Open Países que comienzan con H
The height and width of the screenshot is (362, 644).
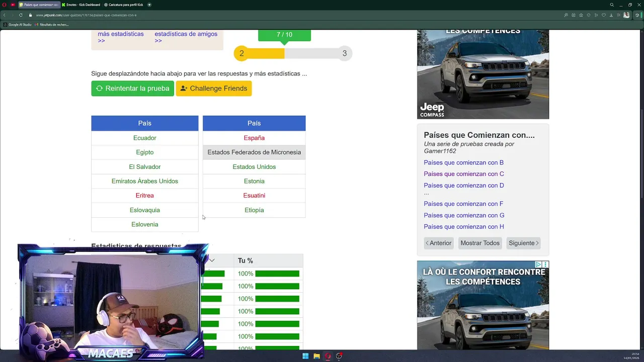tap(464, 227)
